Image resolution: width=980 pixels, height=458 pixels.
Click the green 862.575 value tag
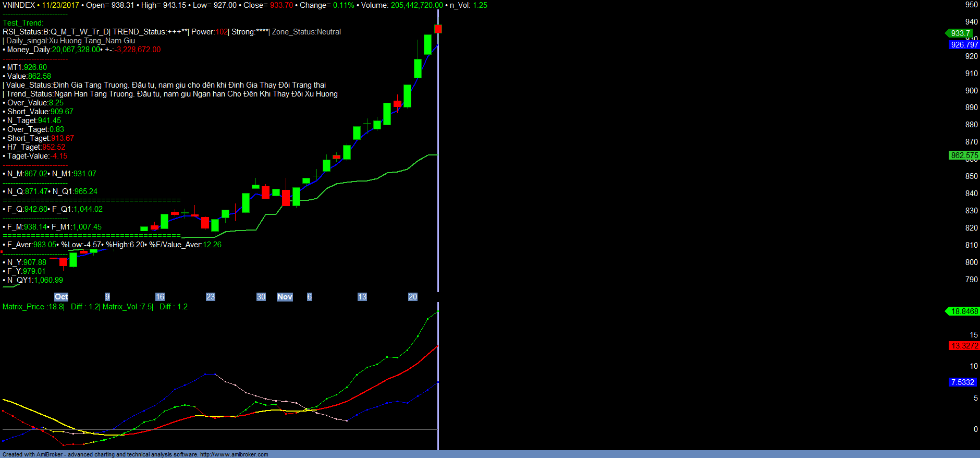[x=964, y=155]
